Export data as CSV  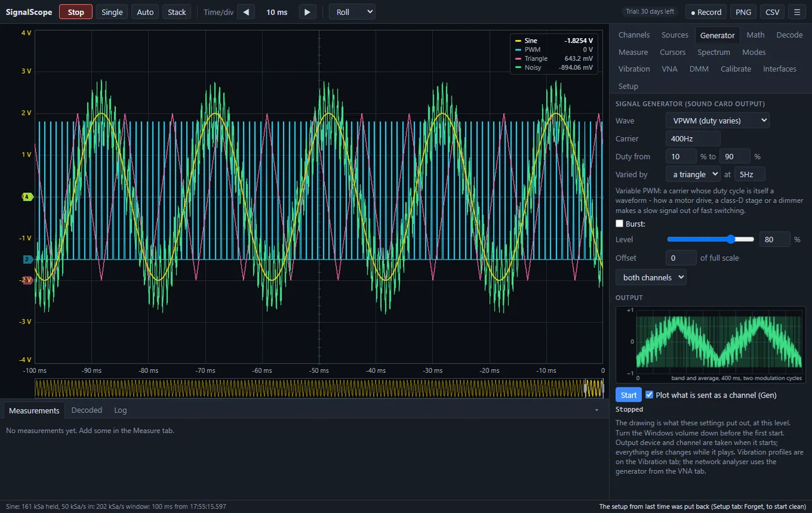pos(772,12)
